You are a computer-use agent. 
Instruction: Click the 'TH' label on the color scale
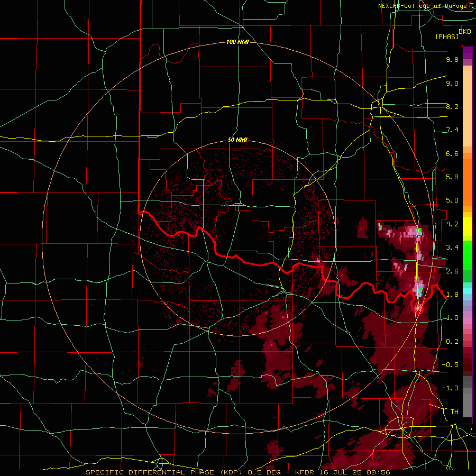(454, 412)
